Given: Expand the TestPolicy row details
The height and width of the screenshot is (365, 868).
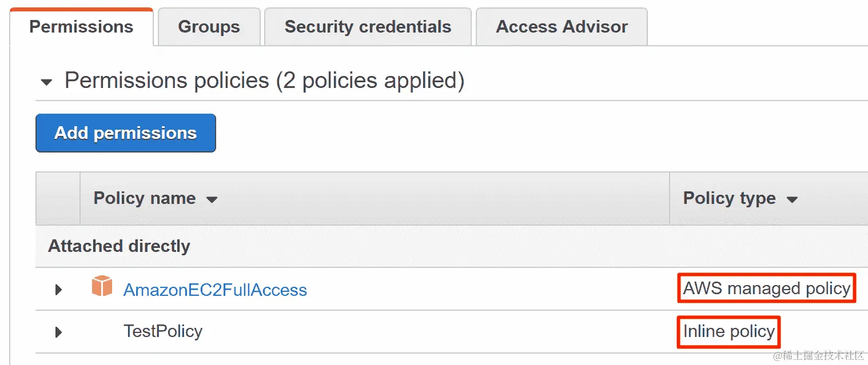Looking at the screenshot, I should point(58,332).
